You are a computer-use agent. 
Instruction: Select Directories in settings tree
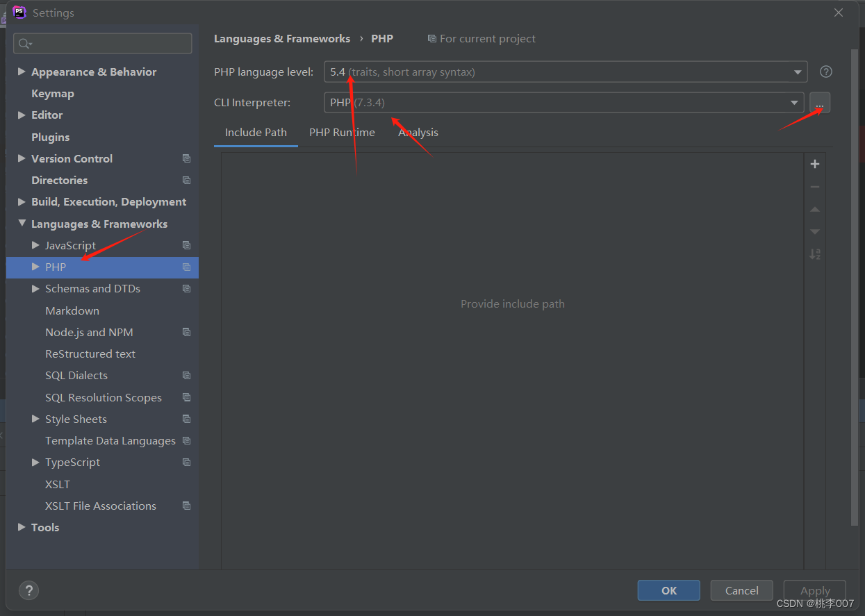click(x=59, y=180)
